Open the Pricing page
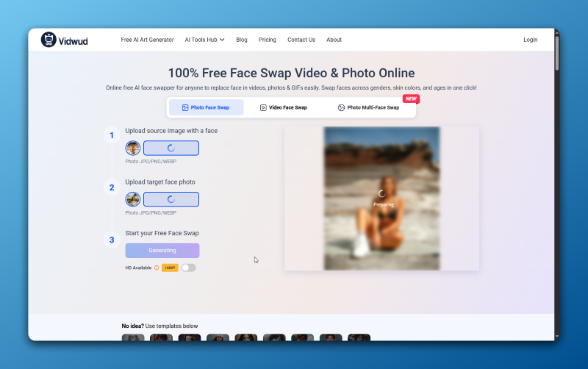Viewport: 588px width, 369px height. [267, 40]
